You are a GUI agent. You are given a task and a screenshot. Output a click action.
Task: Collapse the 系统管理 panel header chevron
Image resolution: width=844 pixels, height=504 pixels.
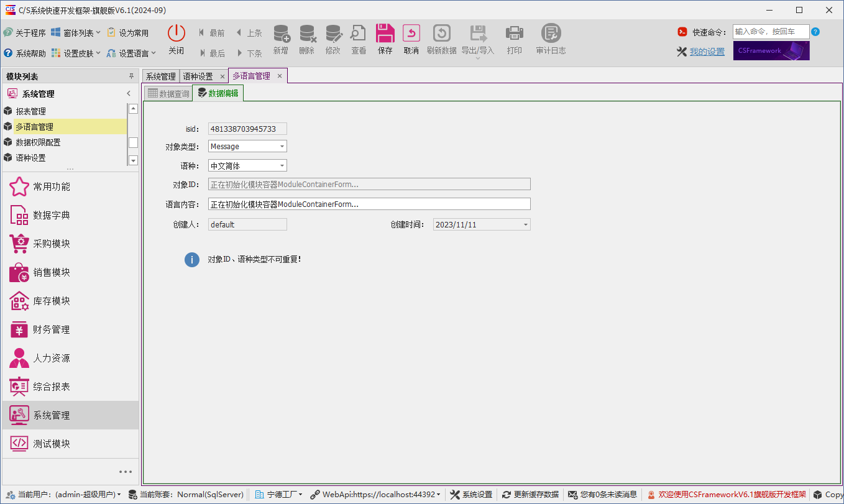129,94
